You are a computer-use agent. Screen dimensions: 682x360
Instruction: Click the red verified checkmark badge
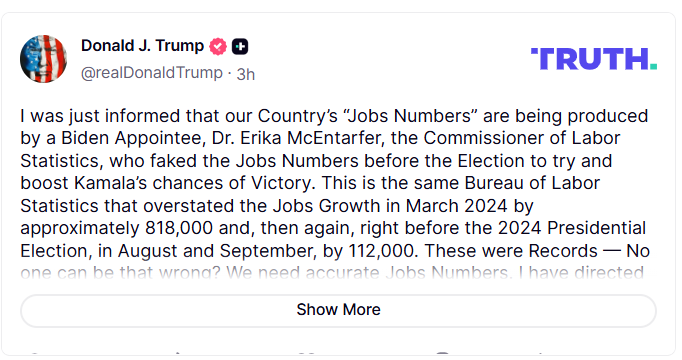218,47
